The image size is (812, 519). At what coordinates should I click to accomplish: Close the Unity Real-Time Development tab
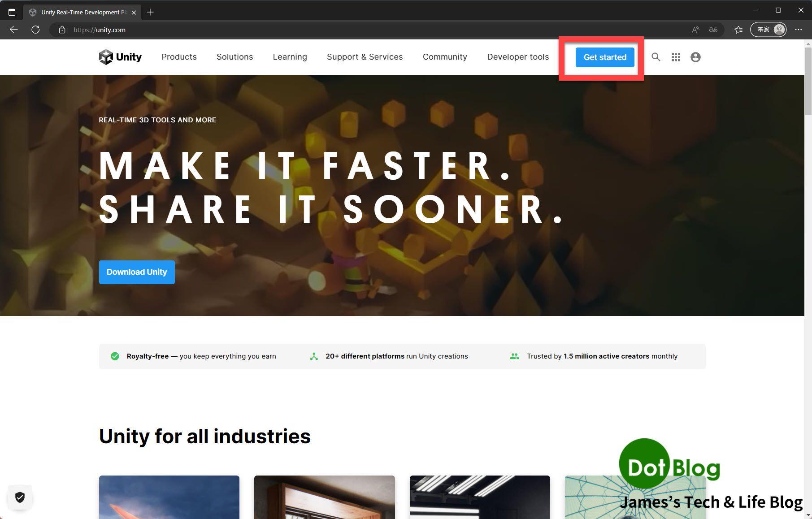(134, 12)
